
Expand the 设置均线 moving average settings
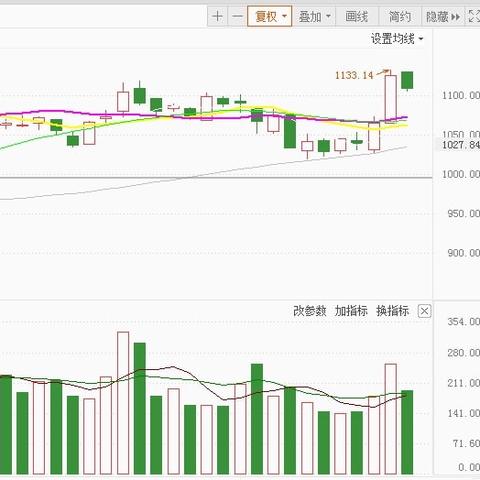tap(397, 39)
